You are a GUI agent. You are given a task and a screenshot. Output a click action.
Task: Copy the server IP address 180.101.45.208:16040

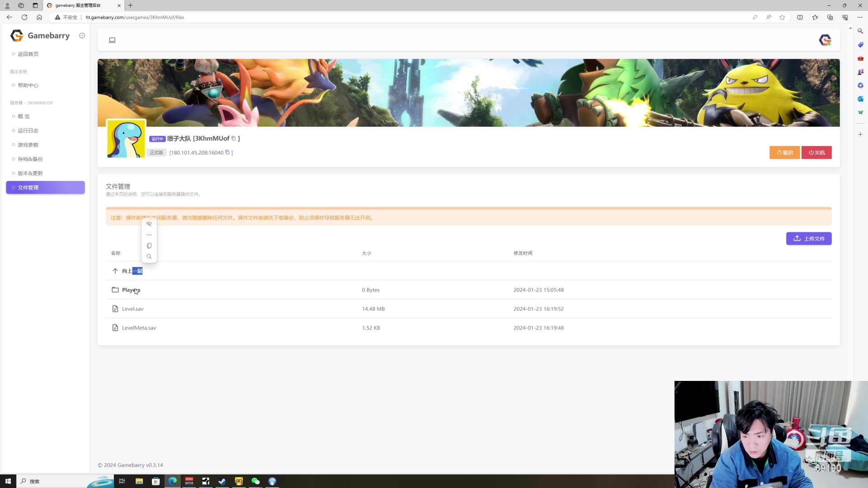pyautogui.click(x=227, y=152)
